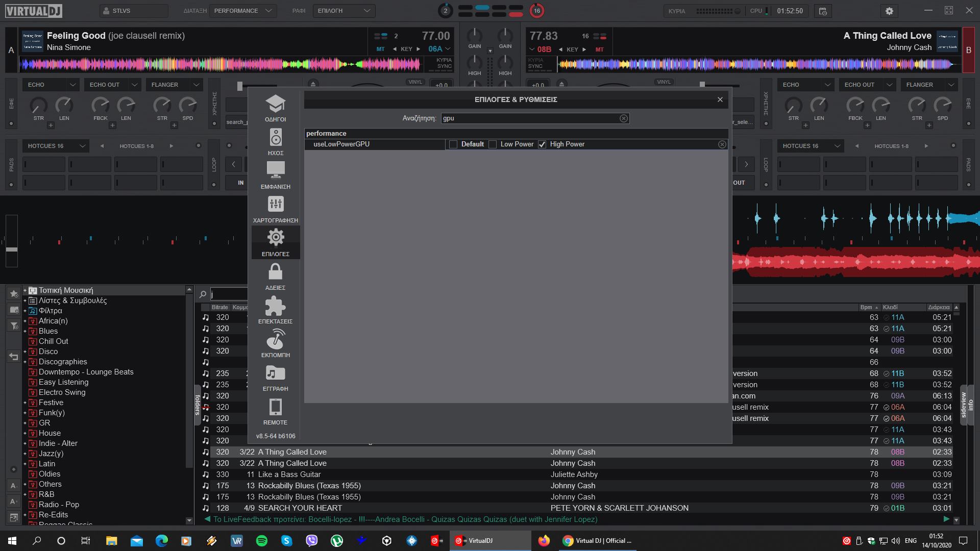Open the ΑΔΕΙΕΣ licenses section
Screen dimensions: 980x551
tap(275, 277)
